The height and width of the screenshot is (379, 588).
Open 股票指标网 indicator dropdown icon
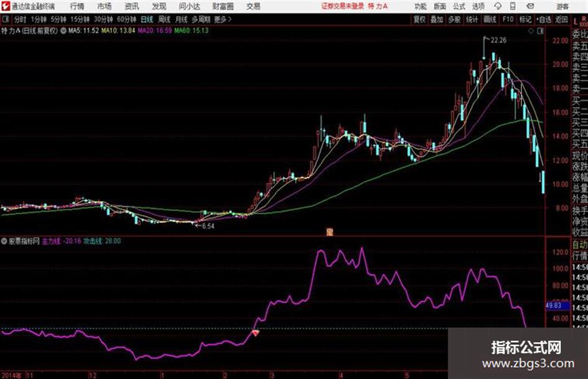point(4,241)
